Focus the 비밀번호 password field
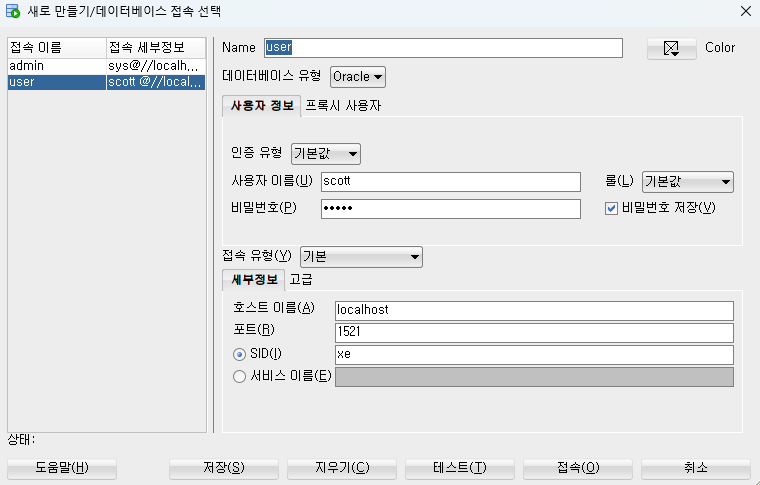Screen dimensions: 760x485 tap(451, 209)
